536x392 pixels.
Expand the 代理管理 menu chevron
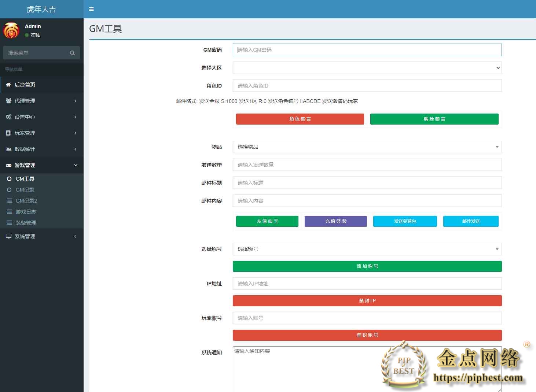76,101
